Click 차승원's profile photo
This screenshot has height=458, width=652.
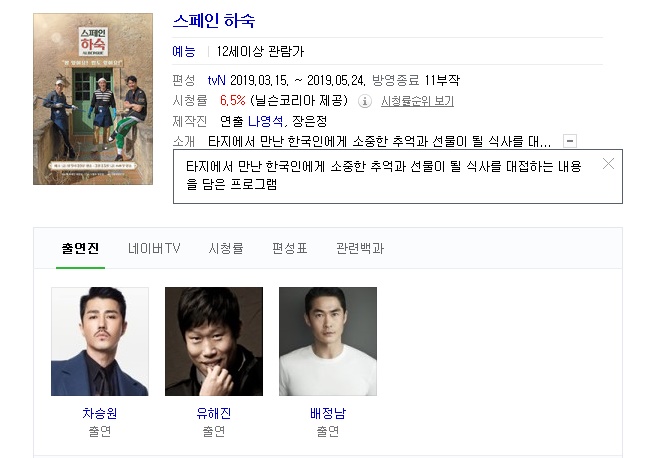tap(100, 341)
